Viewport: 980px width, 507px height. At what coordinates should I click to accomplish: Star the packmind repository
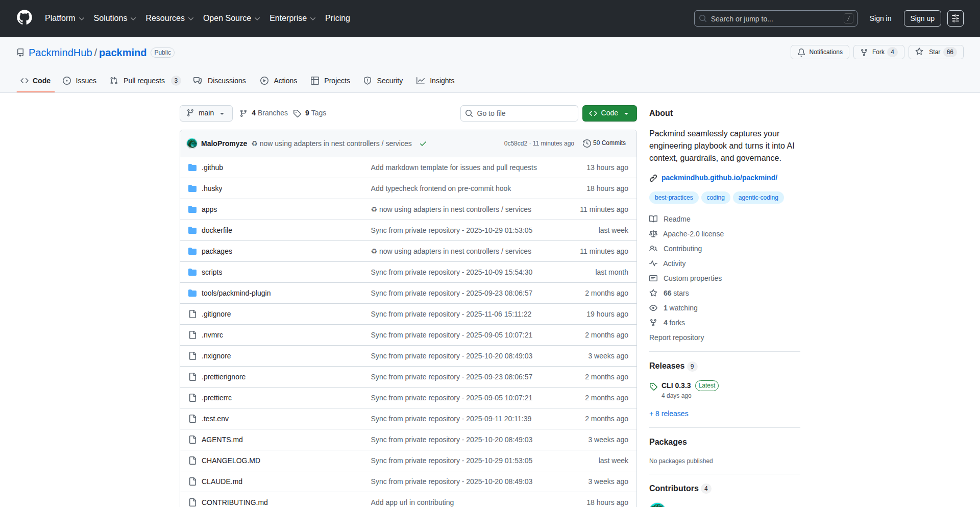[936, 52]
